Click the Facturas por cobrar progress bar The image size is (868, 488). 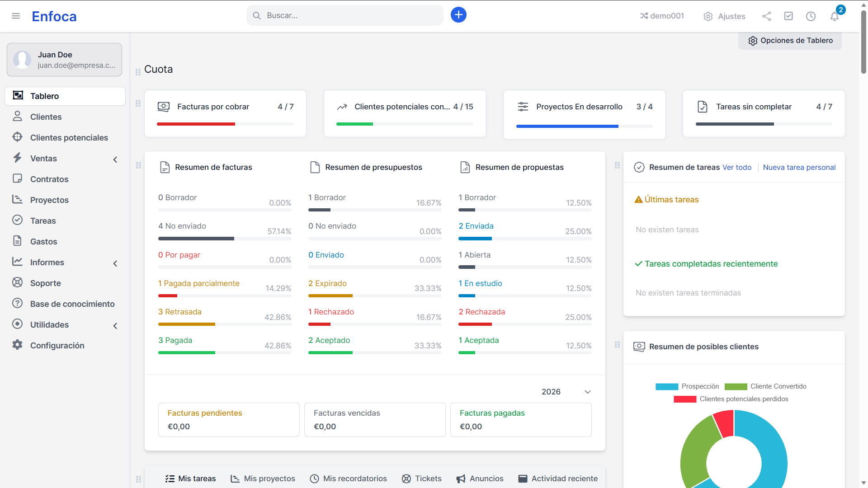coord(225,124)
